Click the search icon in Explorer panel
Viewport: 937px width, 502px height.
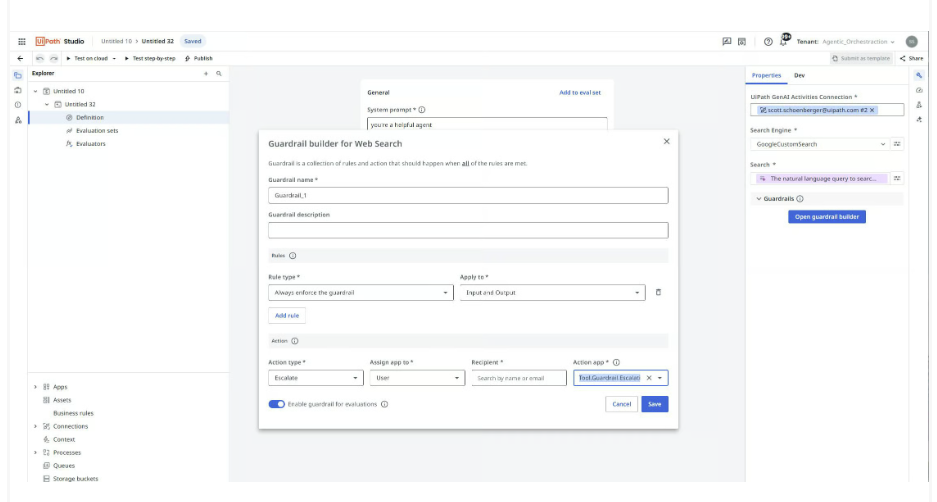(218, 74)
